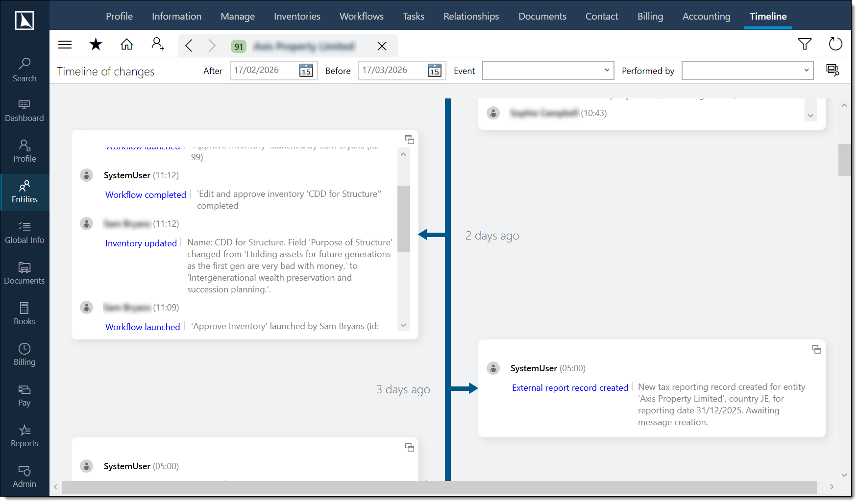Click the home icon in the toolbar
Screen dimensions: 859x504
click(x=126, y=45)
